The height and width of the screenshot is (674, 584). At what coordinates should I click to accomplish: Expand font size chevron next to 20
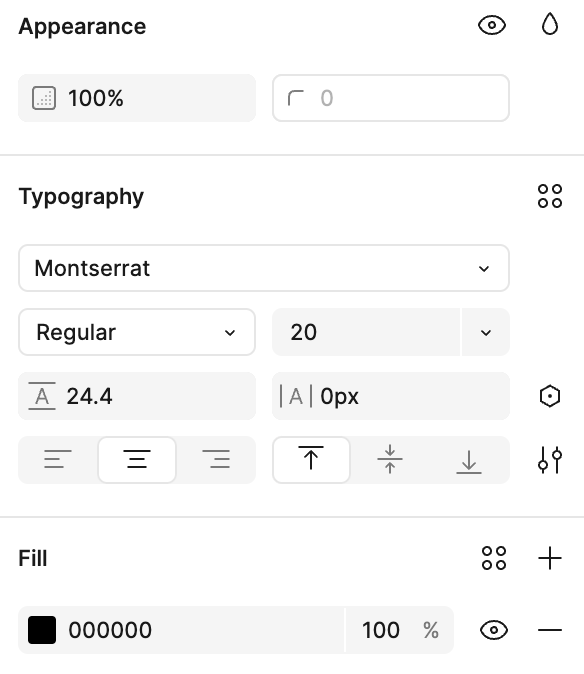pyautogui.click(x=486, y=332)
